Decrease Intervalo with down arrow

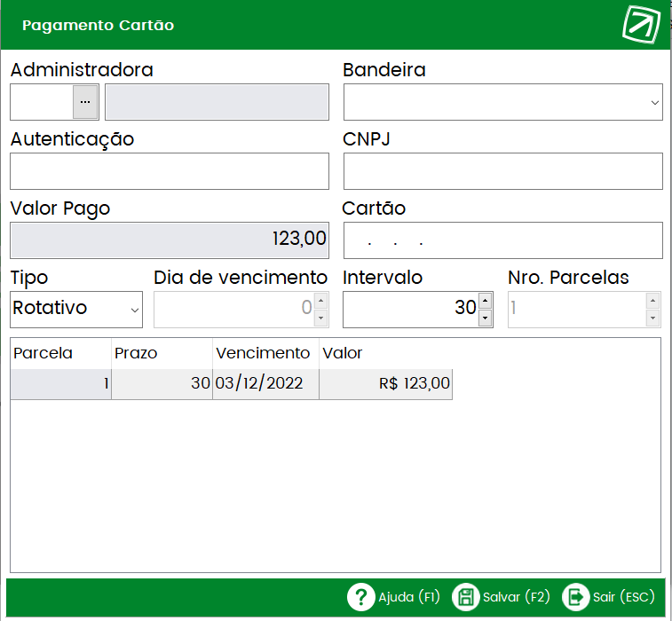pos(485,318)
